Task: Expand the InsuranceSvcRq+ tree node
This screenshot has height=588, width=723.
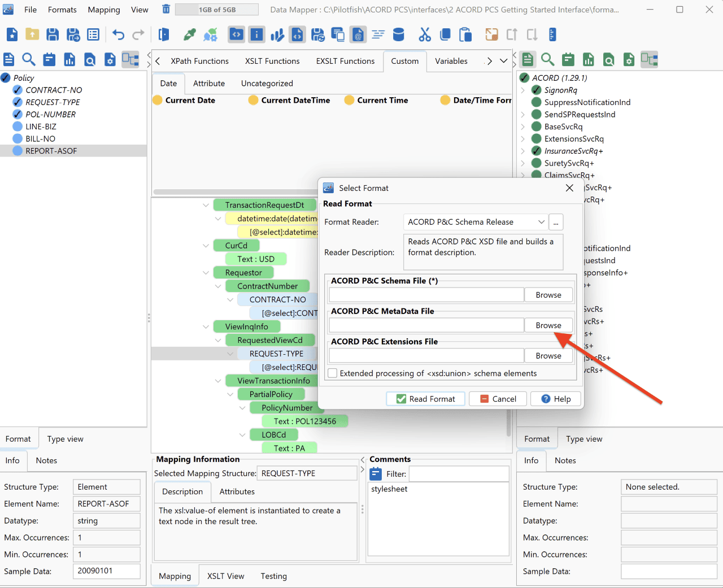Action: tap(522, 151)
